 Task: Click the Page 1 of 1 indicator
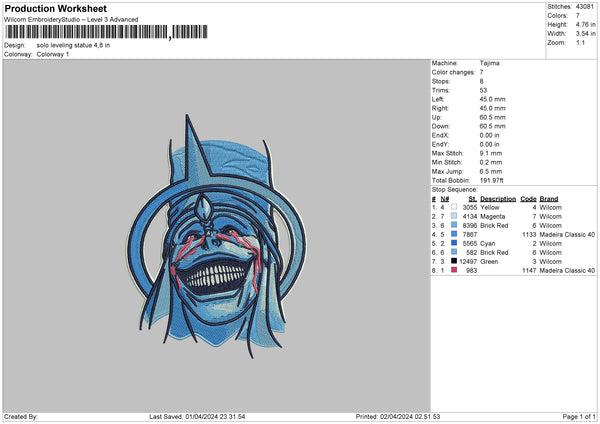[573, 416]
